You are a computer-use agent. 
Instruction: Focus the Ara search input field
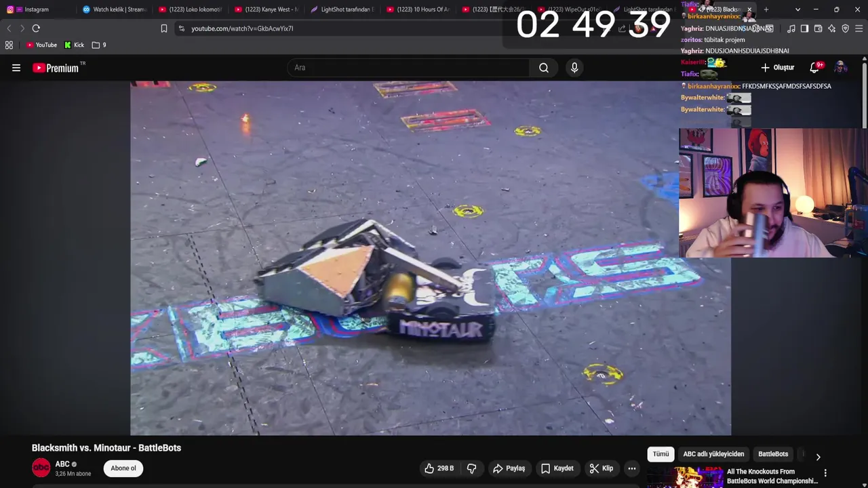coord(408,68)
